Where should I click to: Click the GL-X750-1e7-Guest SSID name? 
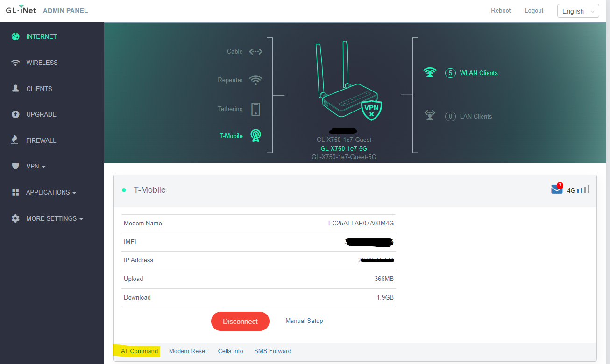coord(344,140)
